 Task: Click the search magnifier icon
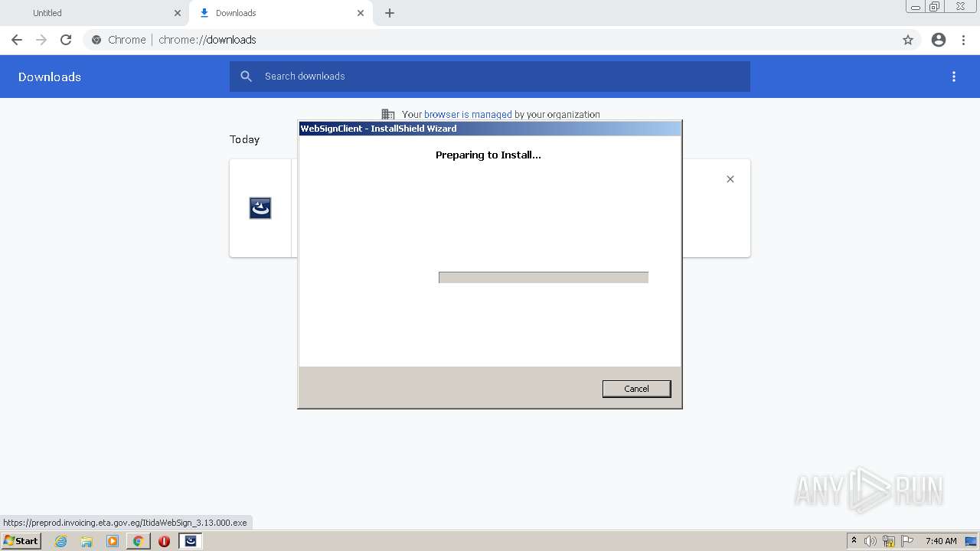tap(246, 77)
